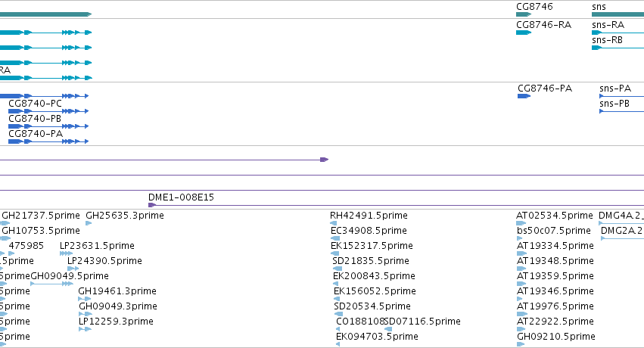Select the sns gene label
The image size is (644, 348).
coord(599,7)
